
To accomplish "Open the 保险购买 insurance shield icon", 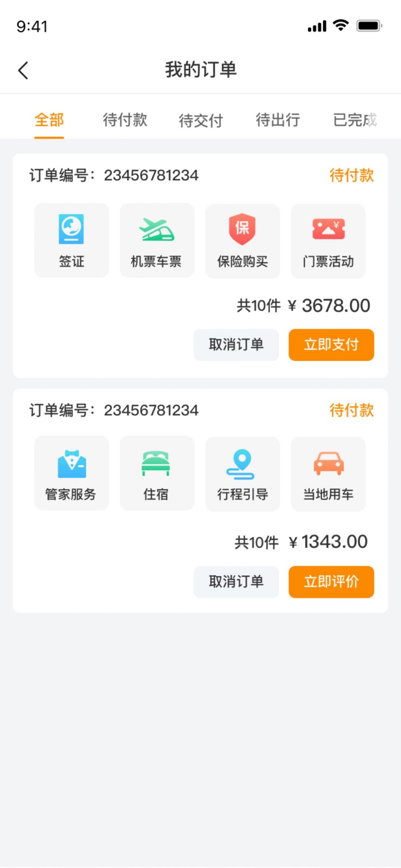I will tap(242, 229).
